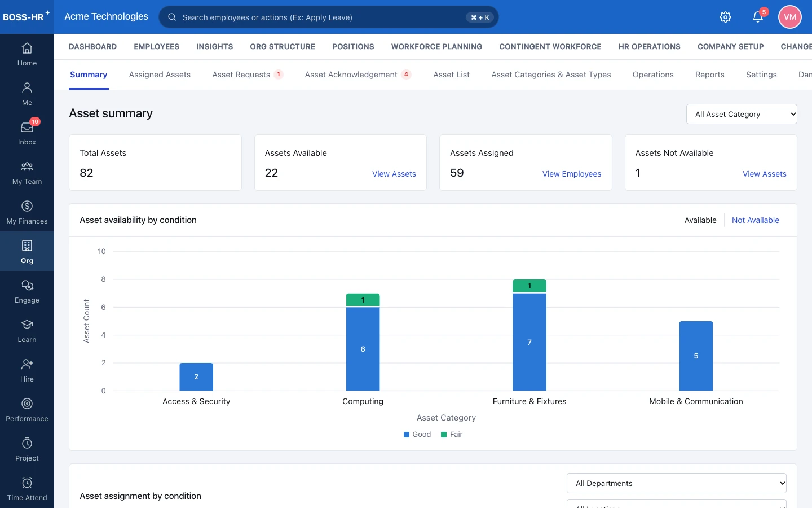Image resolution: width=812 pixels, height=508 pixels.
Task: Open the Company Setup menu item
Action: tap(731, 47)
